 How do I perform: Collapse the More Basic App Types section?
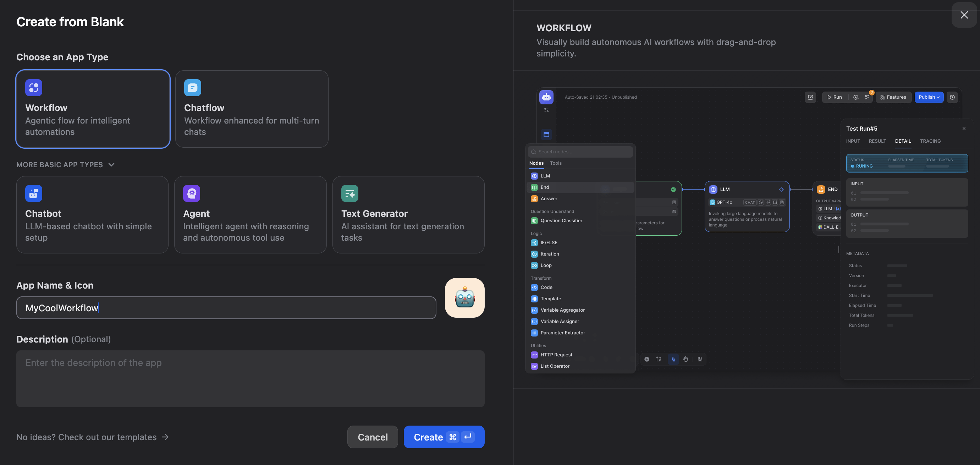[x=65, y=165]
